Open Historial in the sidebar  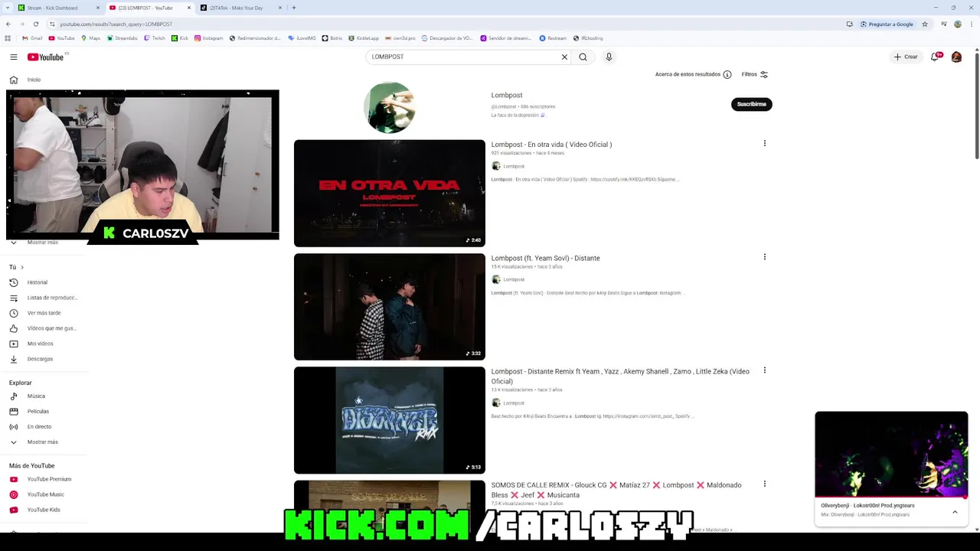pos(44,282)
